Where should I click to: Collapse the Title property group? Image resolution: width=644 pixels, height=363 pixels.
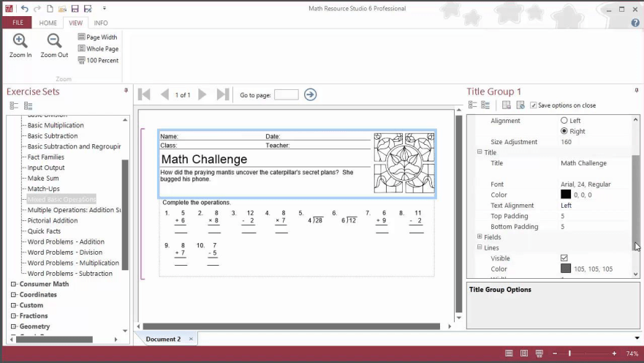tap(480, 152)
